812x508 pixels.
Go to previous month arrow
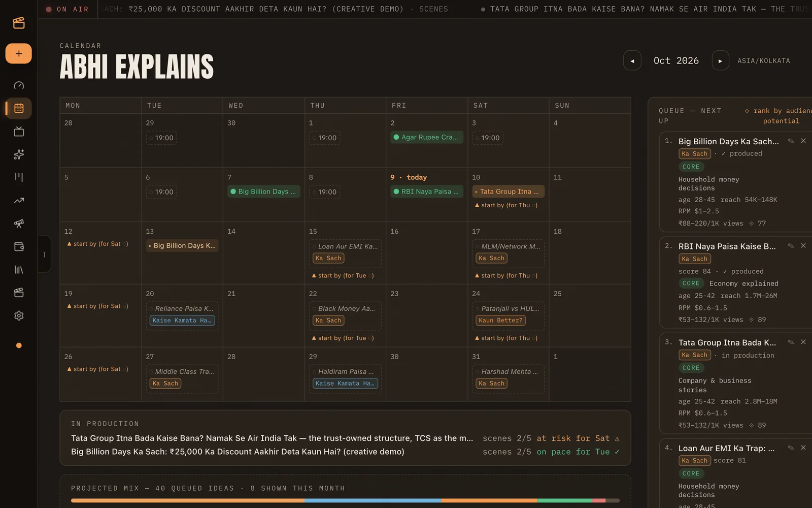pos(632,60)
